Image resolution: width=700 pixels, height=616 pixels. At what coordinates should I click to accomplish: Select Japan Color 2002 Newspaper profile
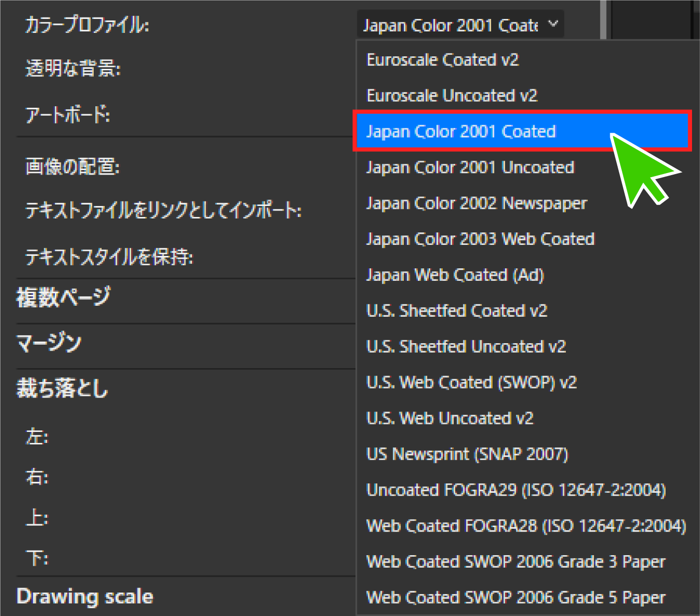tap(476, 203)
